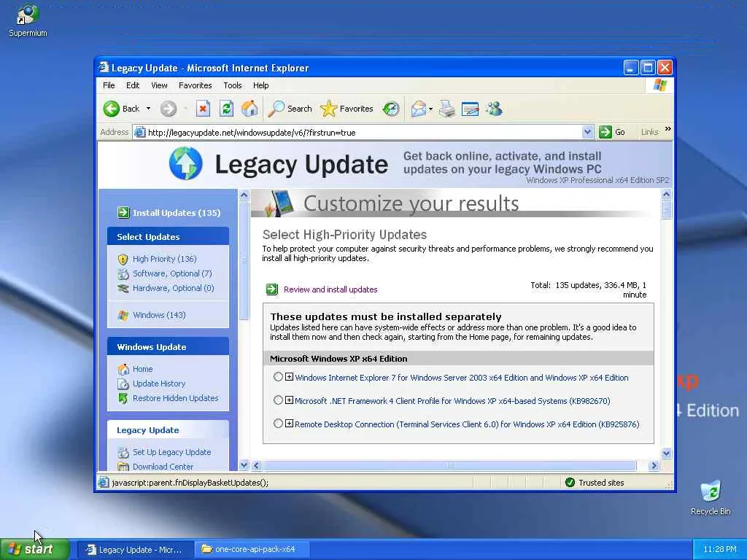
Task: Click the Mail envelope toolbar icon
Action: (418, 109)
